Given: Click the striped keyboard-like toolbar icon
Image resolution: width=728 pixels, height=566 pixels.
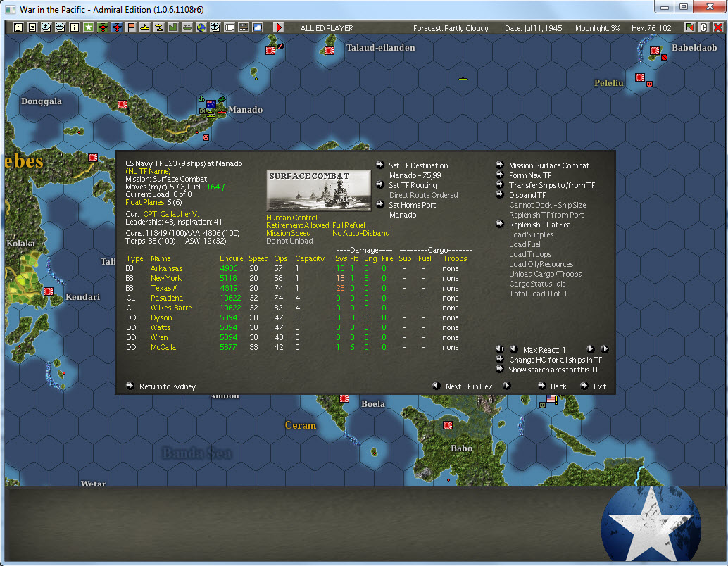Looking at the screenshot, I should click(244, 28).
